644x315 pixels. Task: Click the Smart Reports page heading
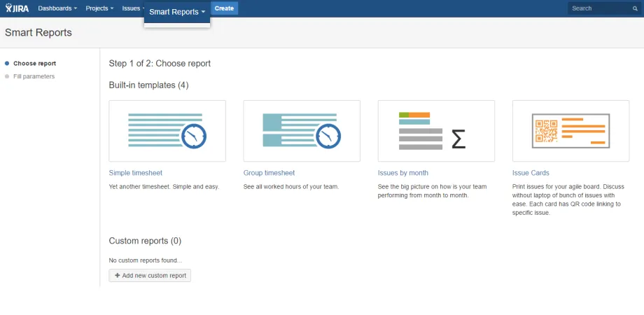click(x=38, y=33)
